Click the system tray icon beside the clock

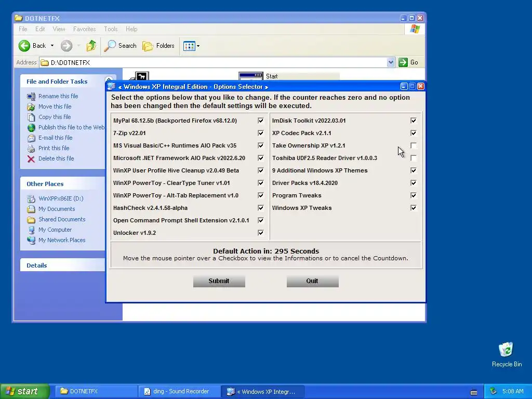click(494, 392)
